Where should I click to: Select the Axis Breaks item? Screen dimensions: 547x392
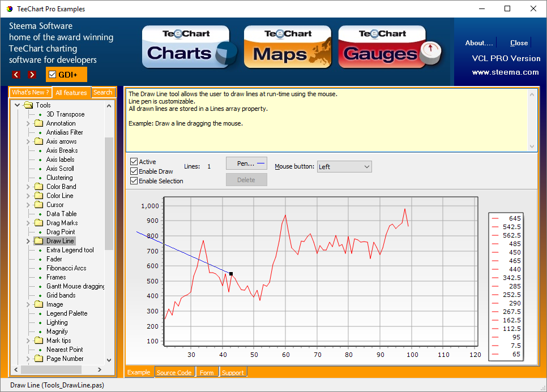[62, 150]
